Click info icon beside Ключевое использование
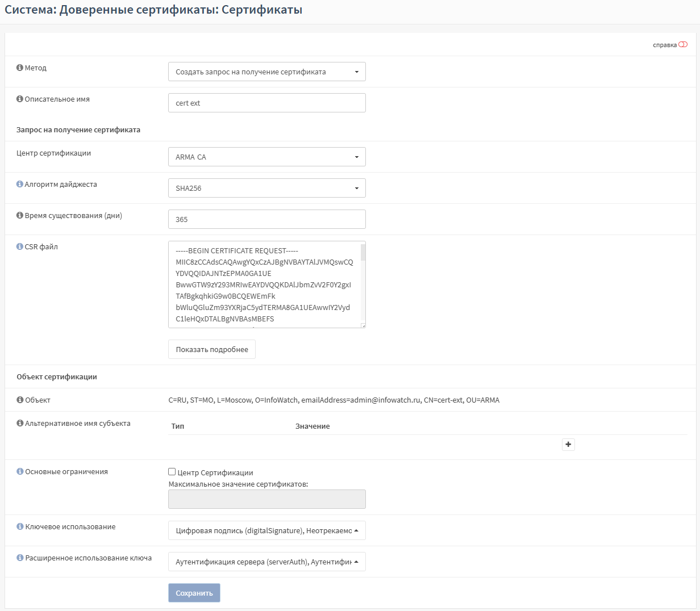The image size is (700, 611). tap(20, 527)
